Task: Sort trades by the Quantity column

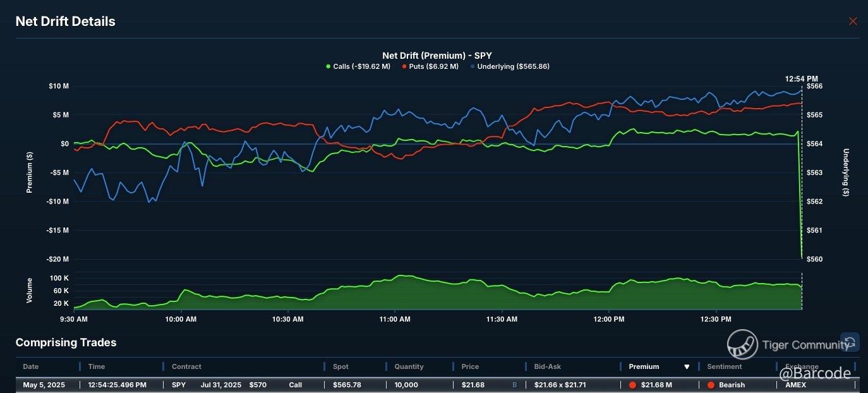Action: 409,366
